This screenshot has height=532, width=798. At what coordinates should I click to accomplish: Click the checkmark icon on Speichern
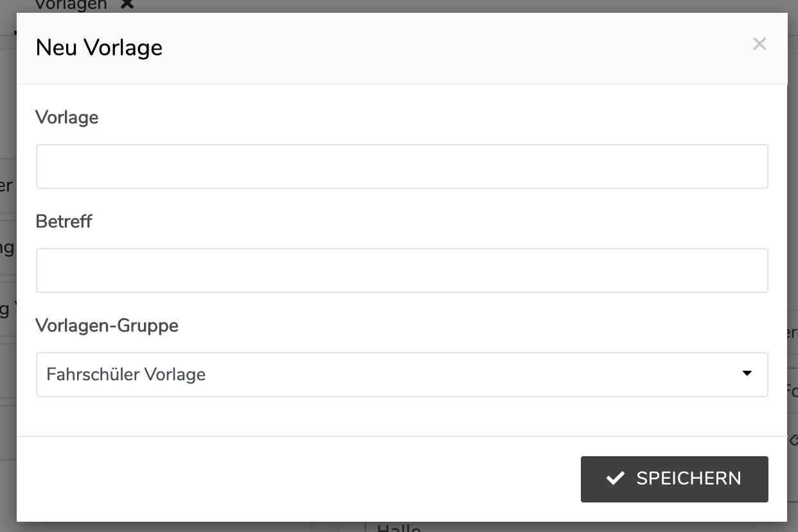click(615, 478)
